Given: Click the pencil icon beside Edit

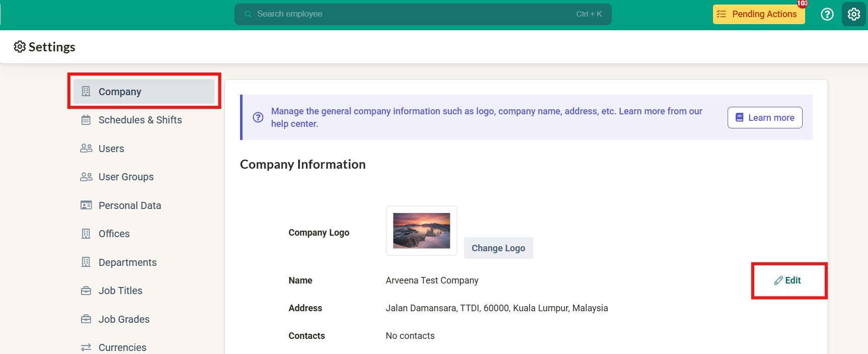Looking at the screenshot, I should pos(778,280).
